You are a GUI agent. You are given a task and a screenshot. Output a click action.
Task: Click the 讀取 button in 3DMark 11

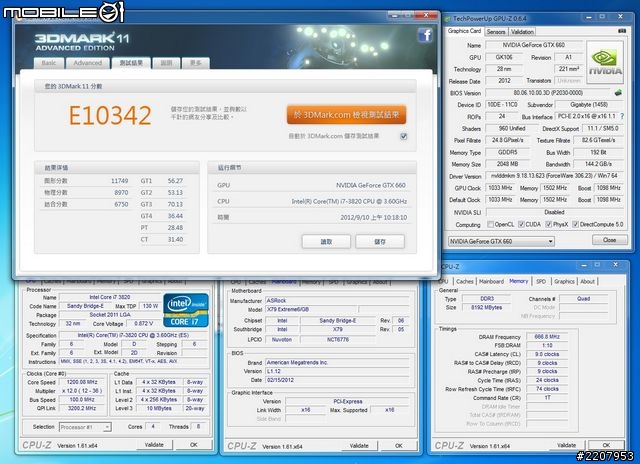(326, 242)
